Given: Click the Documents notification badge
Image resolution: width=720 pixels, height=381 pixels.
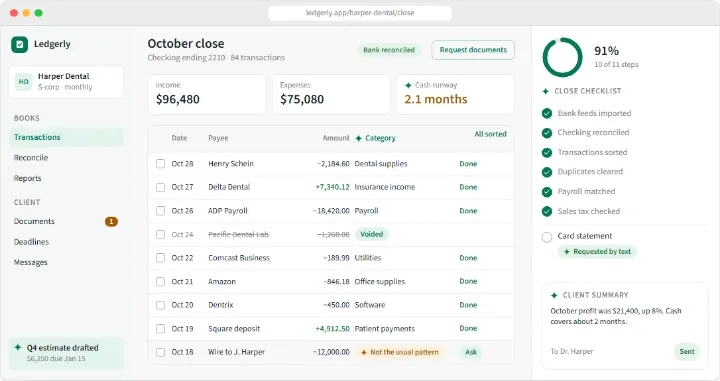Looking at the screenshot, I should coord(111,222).
